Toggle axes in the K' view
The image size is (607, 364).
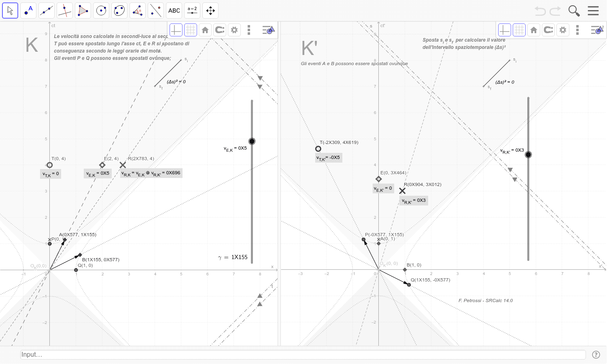[x=505, y=30]
